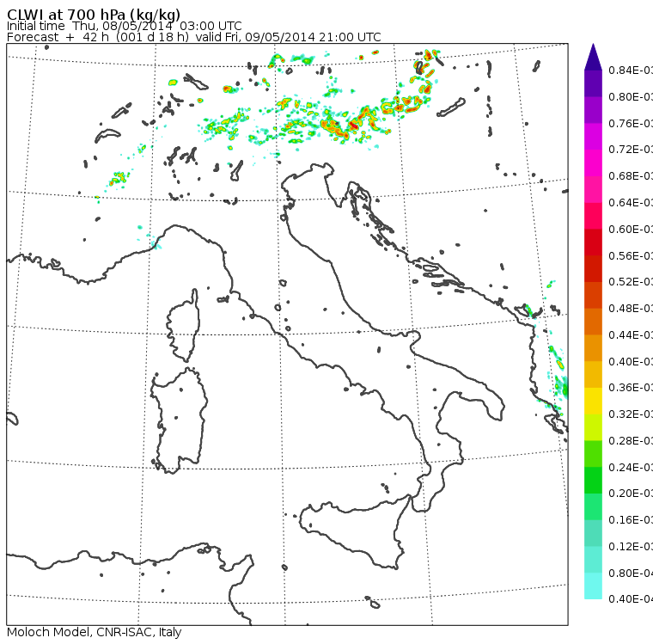Select colorbar segment between 0.80E-03 and 0.84E-03
The height and width of the screenshot is (644, 653).
(x=593, y=83)
